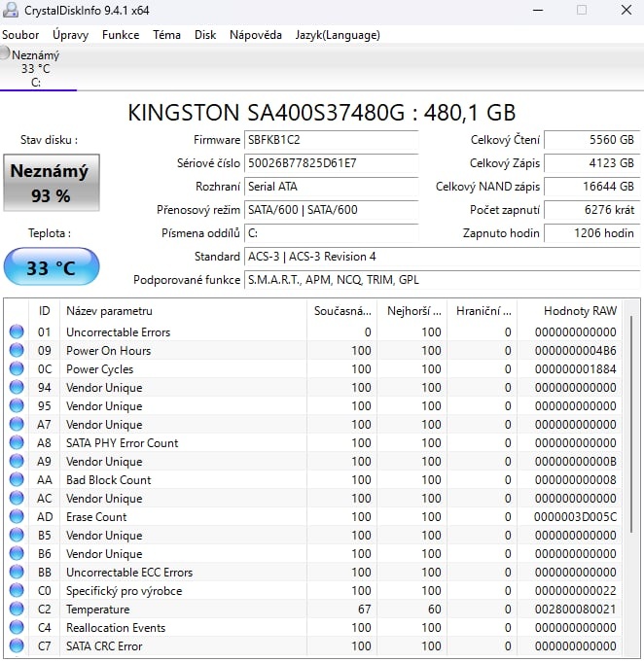This screenshot has height=662, width=644.
Task: Click the vertical scrollbar of SMART table
Action: tap(631, 424)
